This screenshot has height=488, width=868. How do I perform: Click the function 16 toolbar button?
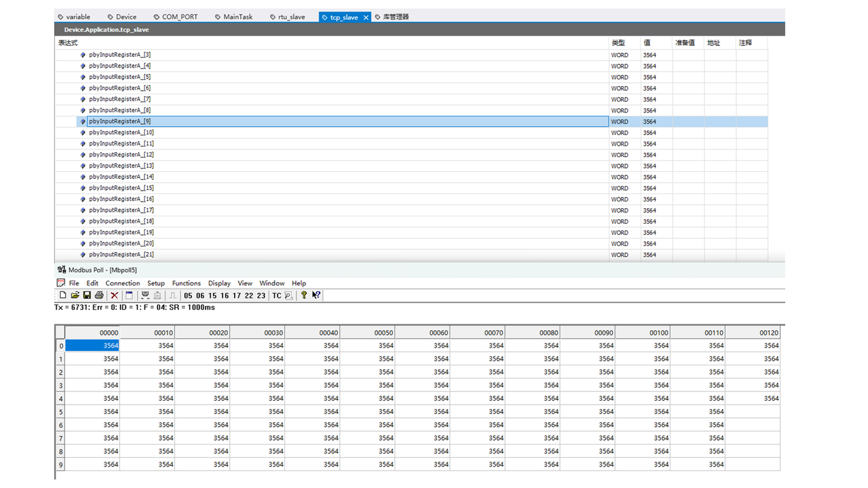[225, 296]
